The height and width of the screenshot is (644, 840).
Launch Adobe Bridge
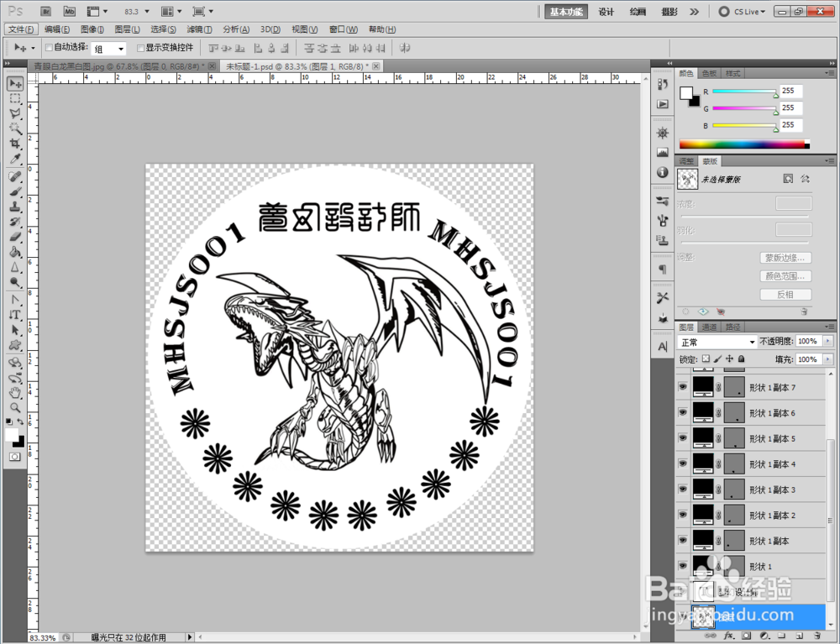tap(46, 11)
